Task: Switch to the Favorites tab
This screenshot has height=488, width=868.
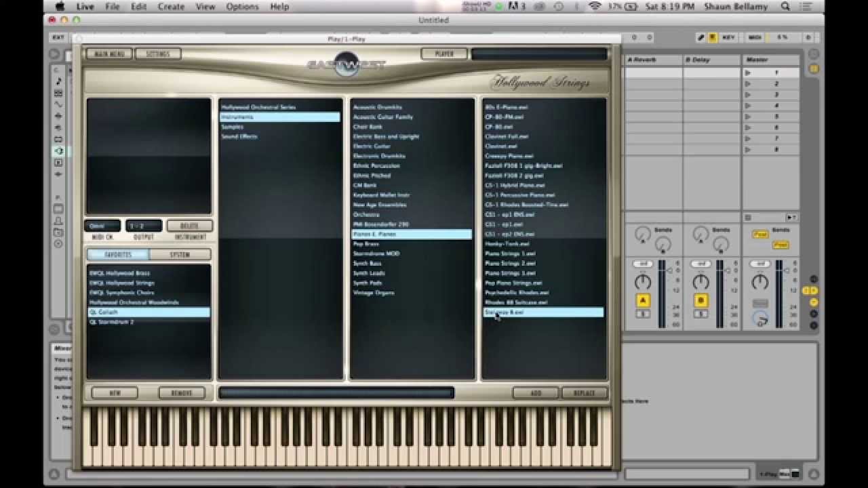Action: click(119, 255)
